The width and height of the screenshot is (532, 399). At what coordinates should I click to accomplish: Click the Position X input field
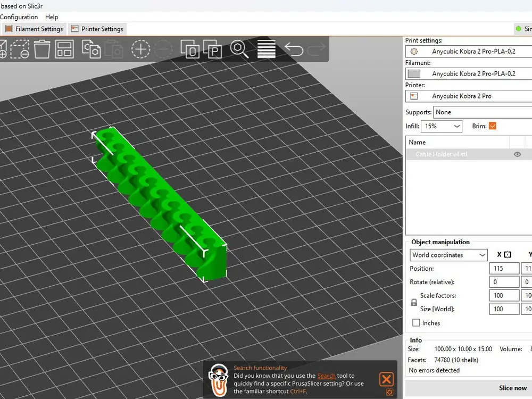(x=504, y=268)
